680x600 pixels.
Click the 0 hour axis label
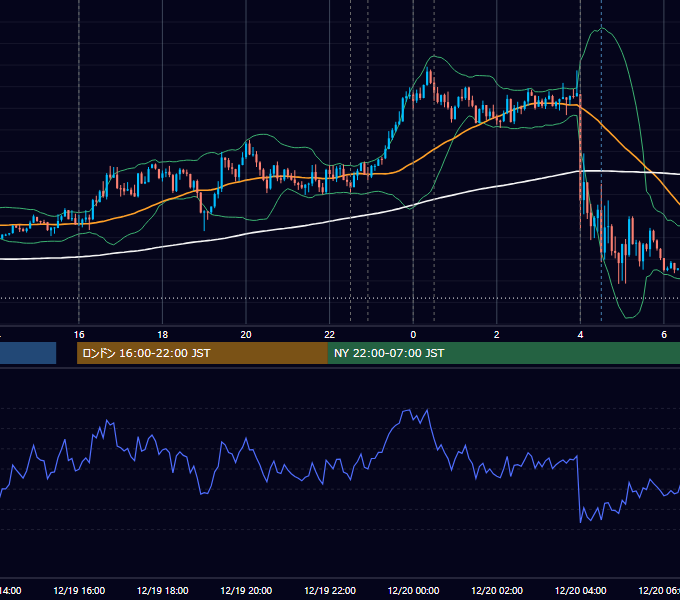pos(413,335)
